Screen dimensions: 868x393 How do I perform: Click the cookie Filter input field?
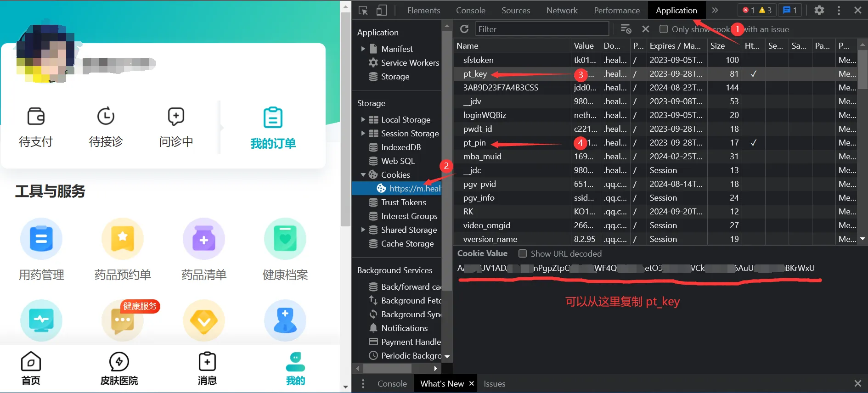(x=542, y=29)
